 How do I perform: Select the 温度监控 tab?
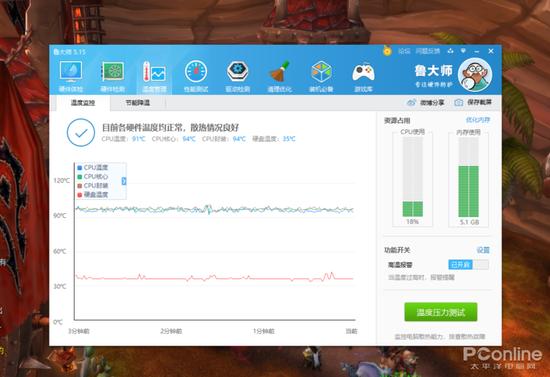[83, 103]
